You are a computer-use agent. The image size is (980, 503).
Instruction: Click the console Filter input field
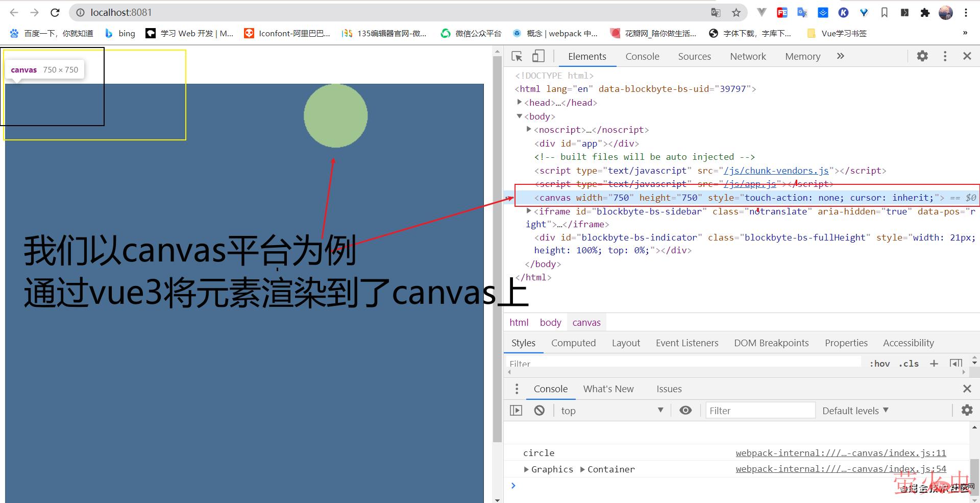[x=760, y=411]
